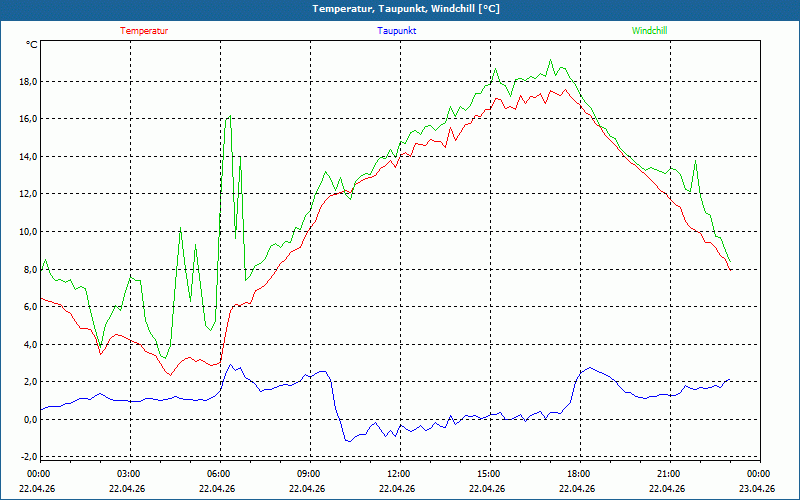Click the blue Taupunkt legend label
Viewport: 800px width, 500px height.
(x=397, y=31)
